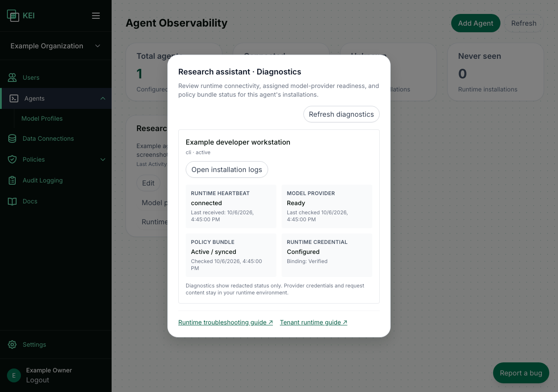
Task: Click the 'Configured' credential status
Action: point(303,252)
